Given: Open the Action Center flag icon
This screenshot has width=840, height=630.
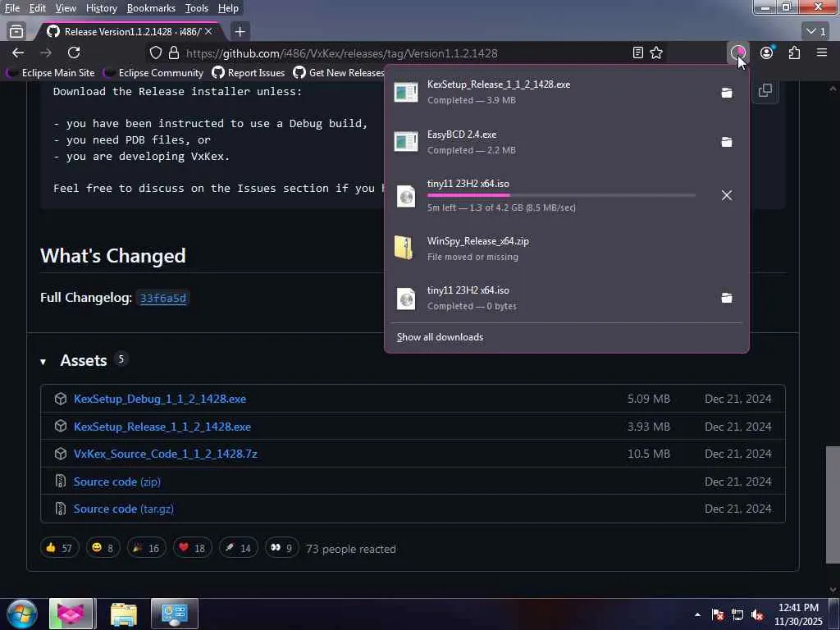Looking at the screenshot, I should pyautogui.click(x=718, y=615).
